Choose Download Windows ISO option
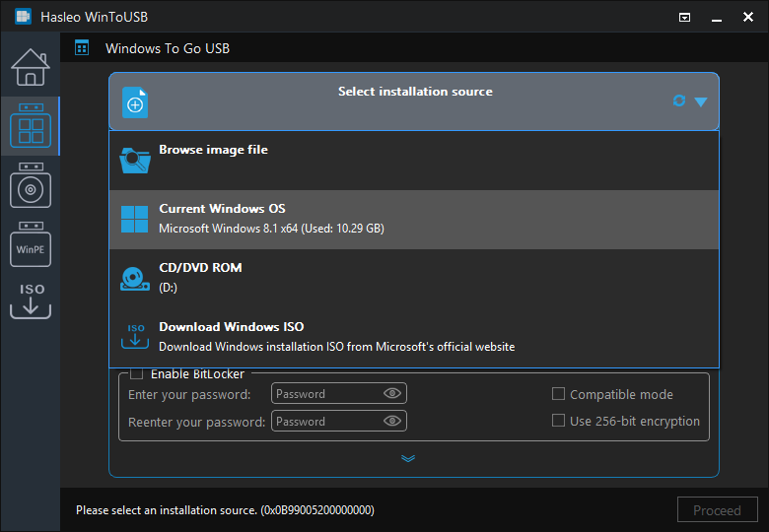The image size is (769, 532). pos(414,337)
